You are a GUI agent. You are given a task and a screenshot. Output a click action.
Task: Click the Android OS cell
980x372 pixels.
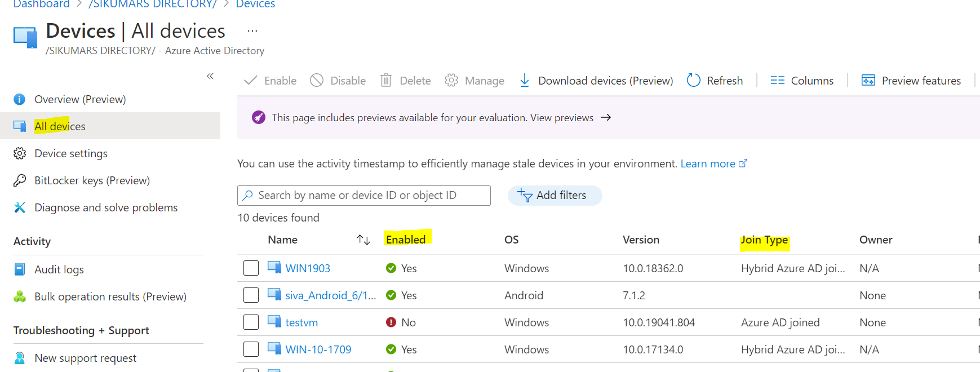[x=524, y=295]
